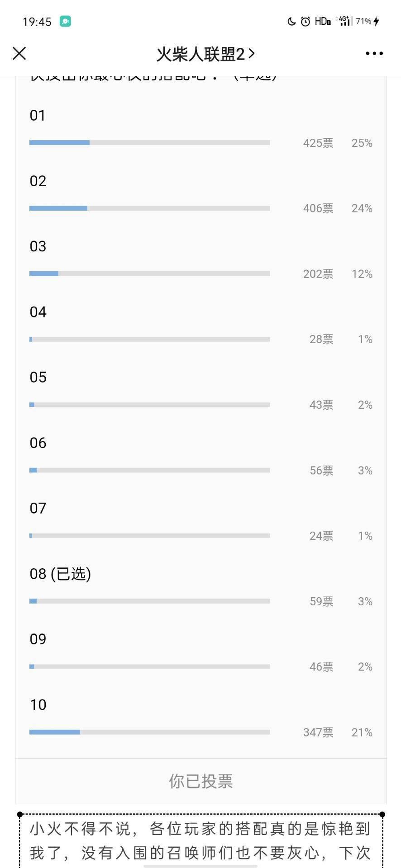The image size is (401, 868).
Task: Click the option 10 vote progress bar
Action: pyautogui.click(x=149, y=732)
